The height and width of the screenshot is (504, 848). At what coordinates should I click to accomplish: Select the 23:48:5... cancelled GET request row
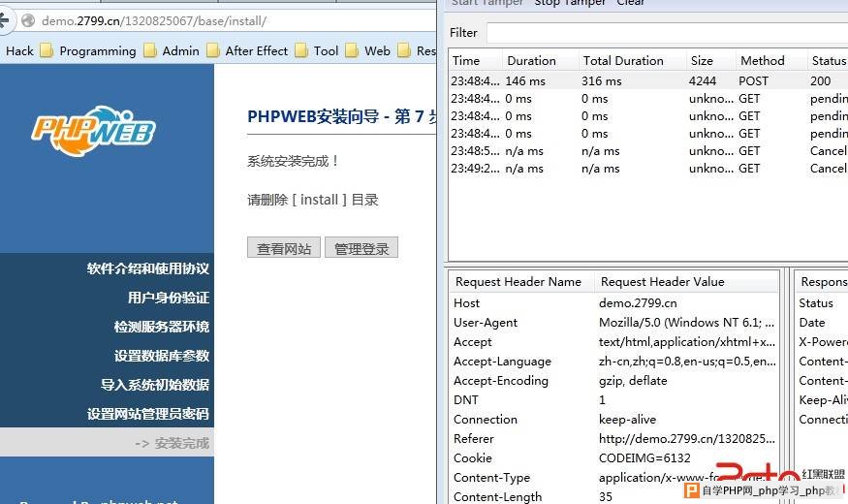click(x=648, y=151)
